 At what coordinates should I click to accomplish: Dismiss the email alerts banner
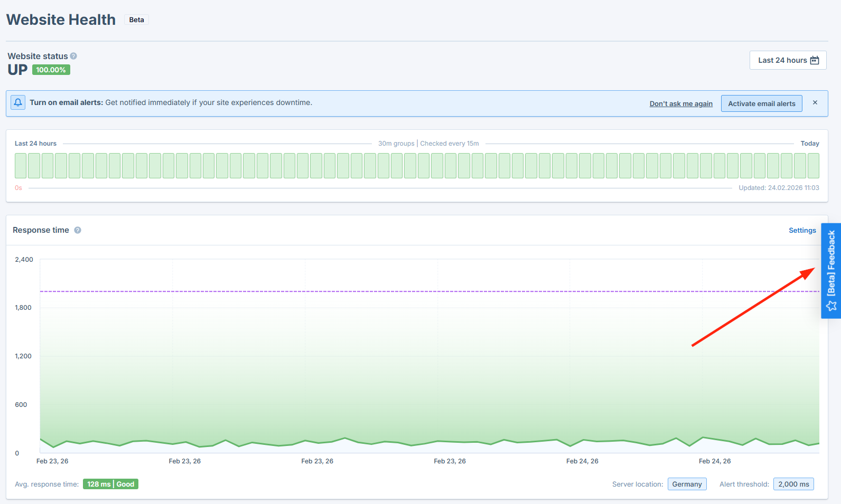[815, 103]
